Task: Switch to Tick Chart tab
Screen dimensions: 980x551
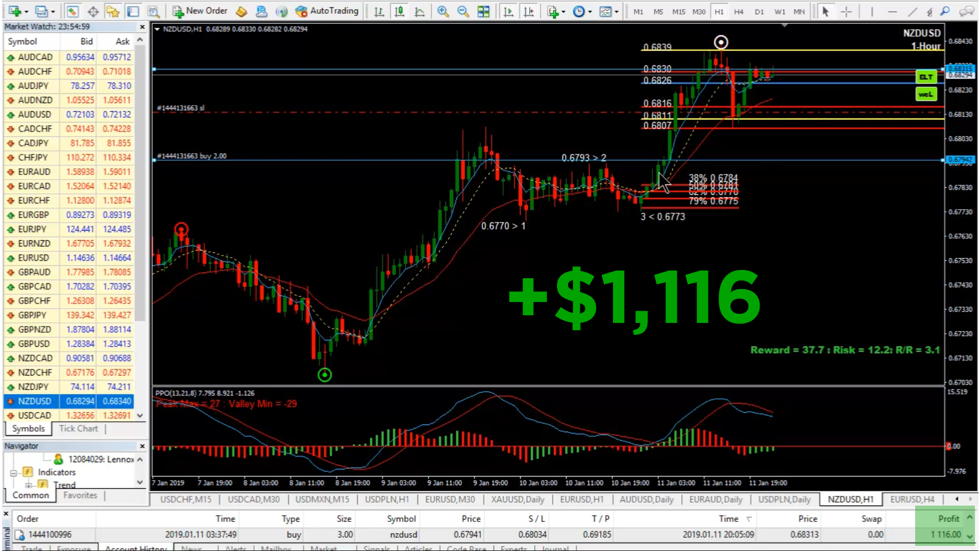Action: (x=79, y=429)
